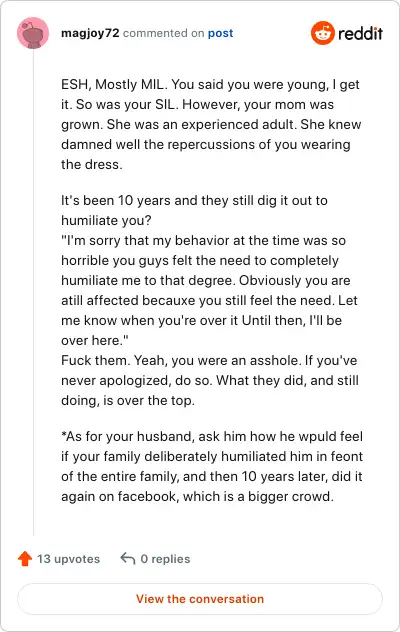Click the orange Reddit Snoo logo icon

pos(323,33)
